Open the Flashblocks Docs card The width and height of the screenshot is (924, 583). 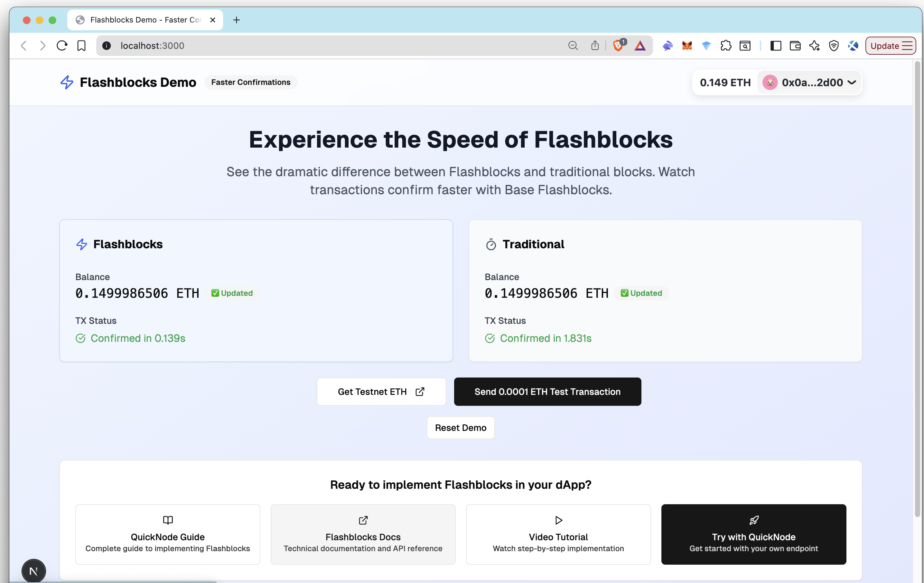point(363,534)
